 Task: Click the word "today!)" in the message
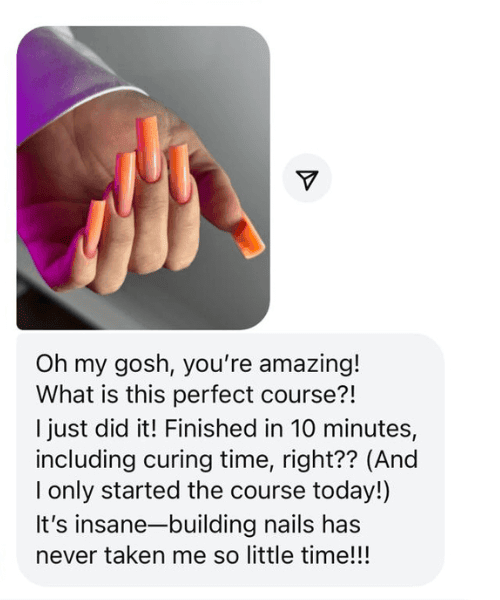pyautogui.click(x=352, y=491)
